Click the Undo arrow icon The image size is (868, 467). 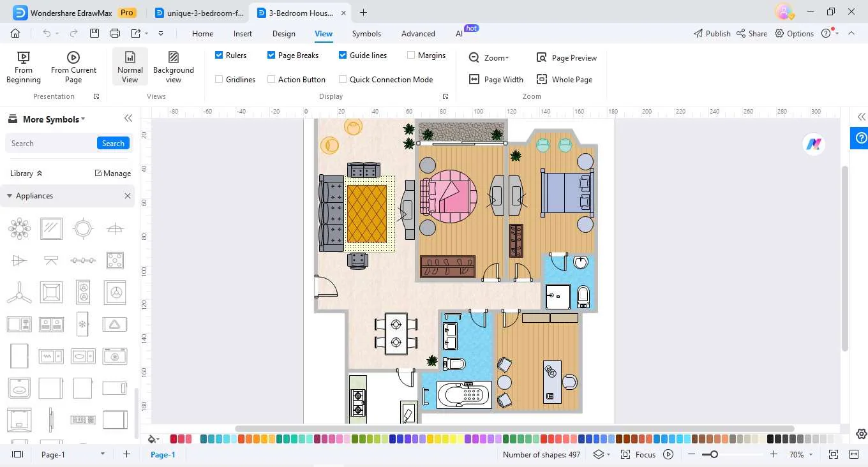(47, 33)
